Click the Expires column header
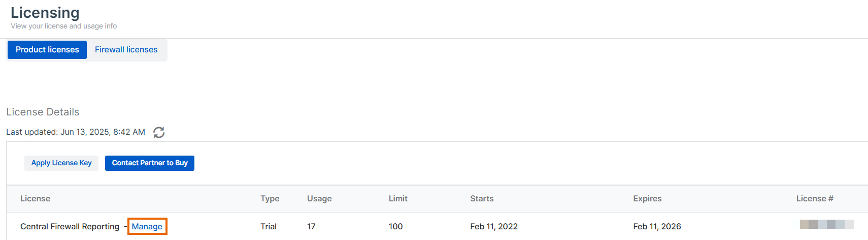868x240 pixels. [647, 199]
